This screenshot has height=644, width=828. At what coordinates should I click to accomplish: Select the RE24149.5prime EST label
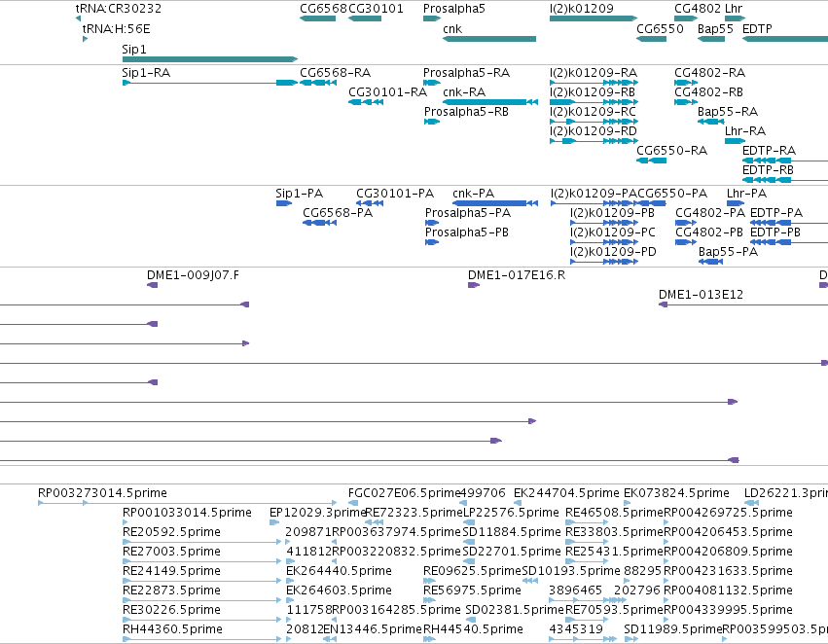171,572
